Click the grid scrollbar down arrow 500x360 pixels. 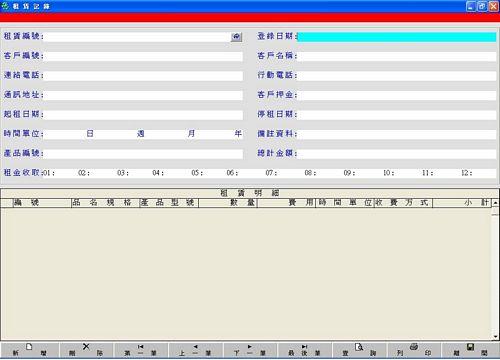[495, 337]
